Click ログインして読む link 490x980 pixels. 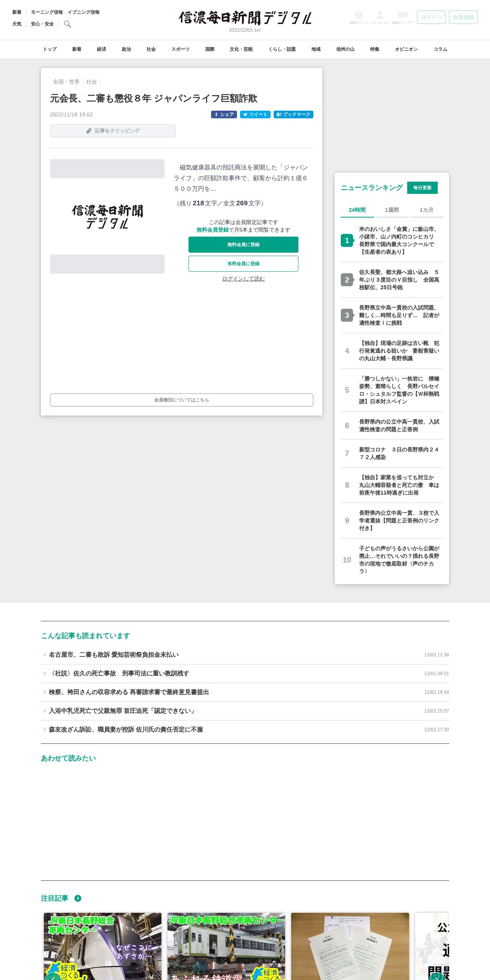tap(243, 279)
